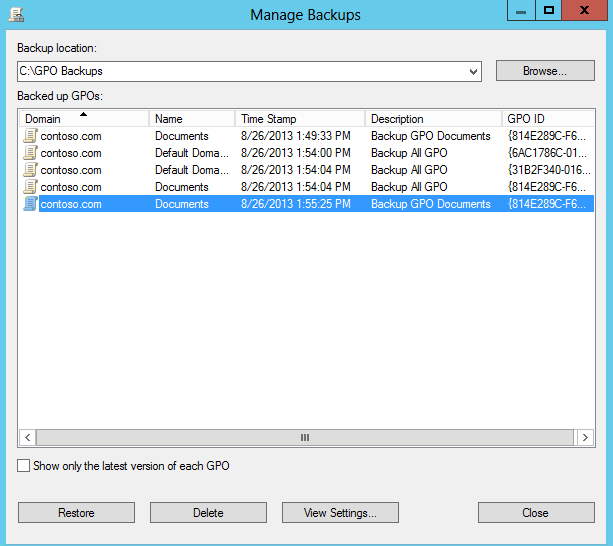Click the Description column header

click(x=432, y=119)
